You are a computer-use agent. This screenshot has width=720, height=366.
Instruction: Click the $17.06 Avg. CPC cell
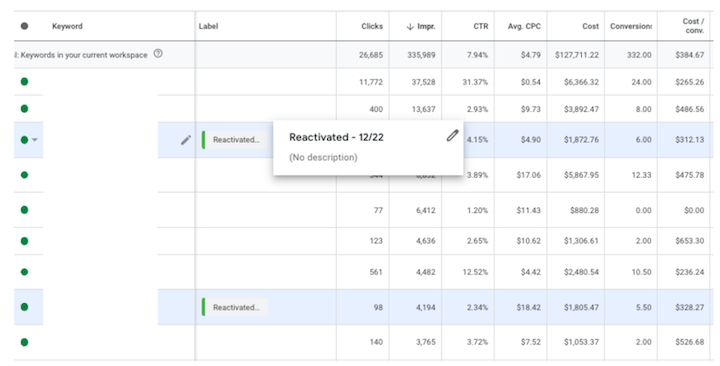pos(529,175)
